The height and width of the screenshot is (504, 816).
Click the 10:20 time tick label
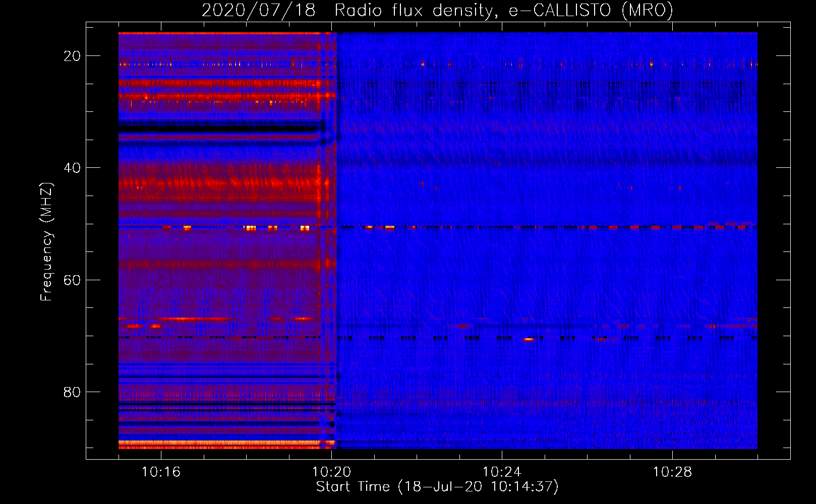tap(331, 472)
